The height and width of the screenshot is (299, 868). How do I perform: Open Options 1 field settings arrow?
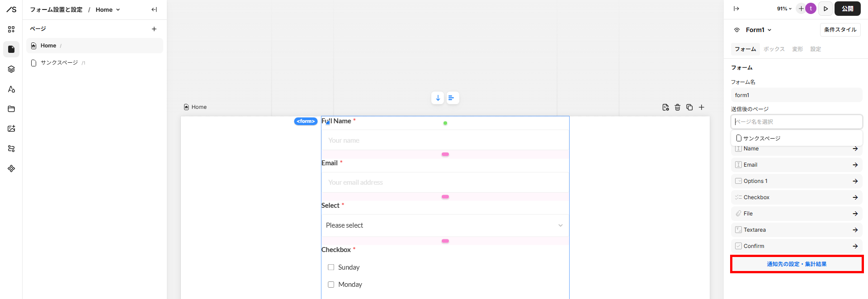pos(855,181)
